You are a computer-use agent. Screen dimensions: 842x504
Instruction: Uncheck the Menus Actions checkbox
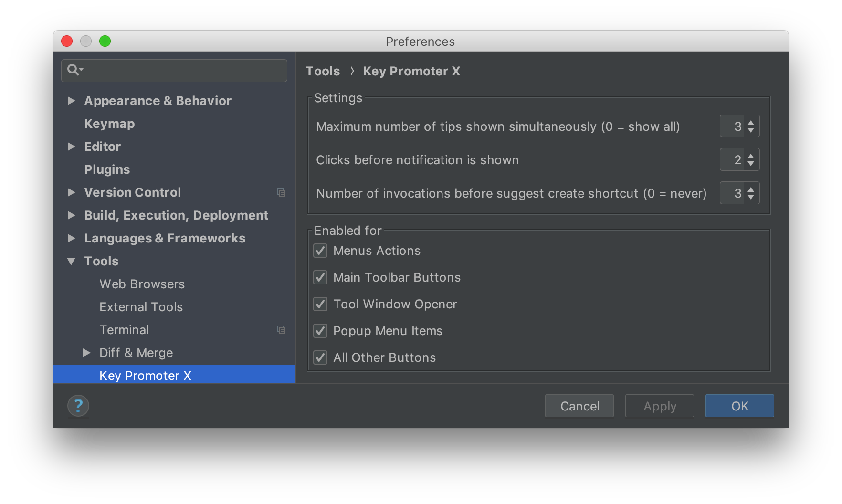click(x=320, y=251)
